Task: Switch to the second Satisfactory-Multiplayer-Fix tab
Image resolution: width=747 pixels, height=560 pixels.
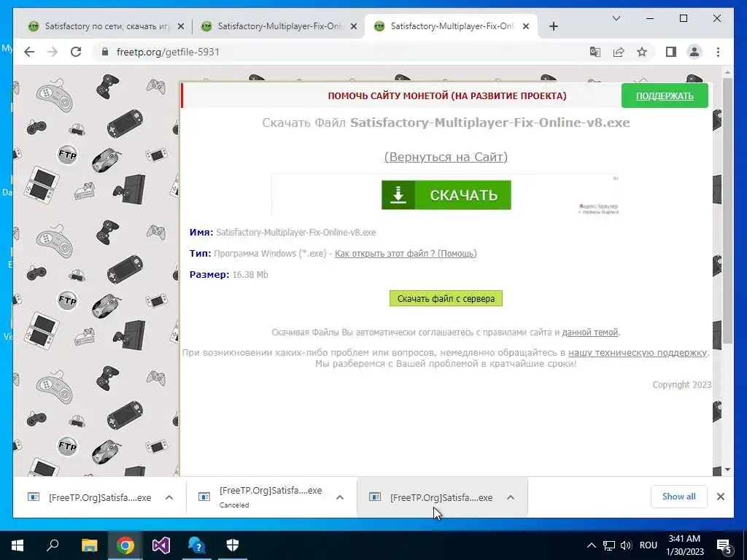Action: 279,26
